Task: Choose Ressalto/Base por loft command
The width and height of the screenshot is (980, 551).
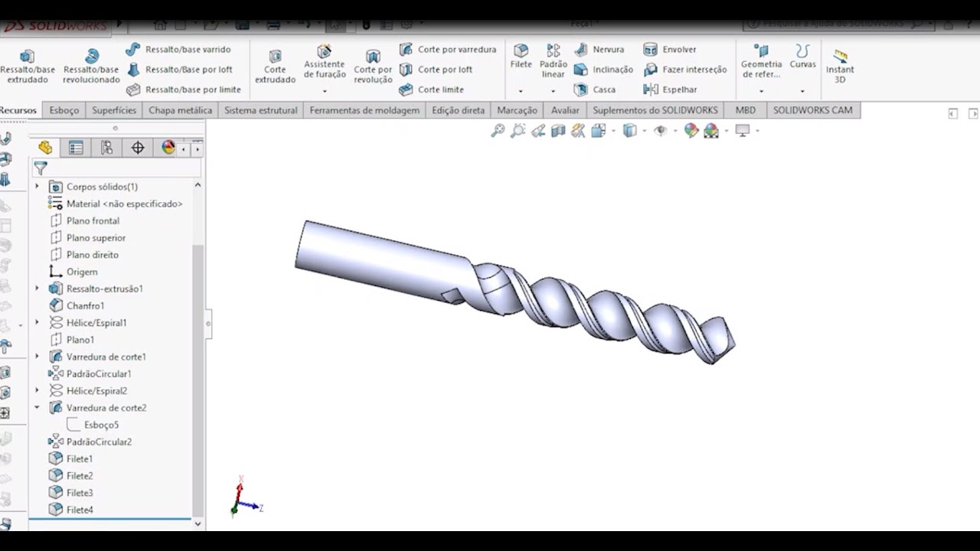Action: tap(178, 70)
